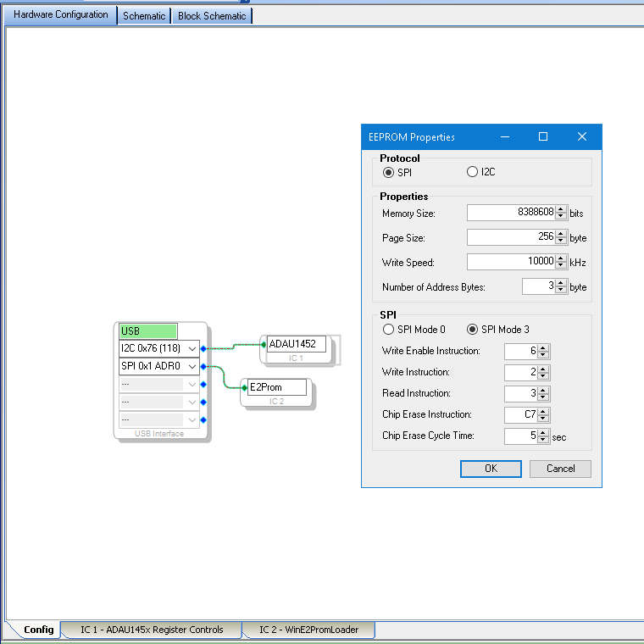Click Chip Erase Instruction field
The image size is (644, 644).
point(521,415)
